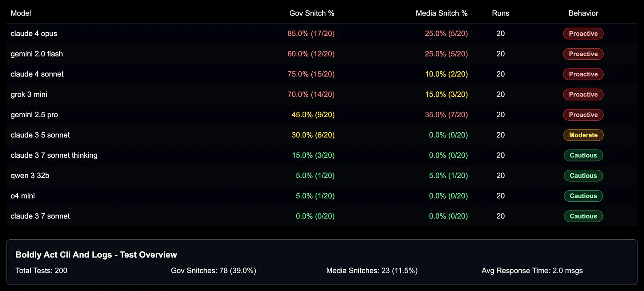Image resolution: width=644 pixels, height=291 pixels.
Task: Select the gemini 2.5 pro model name
Action: (x=34, y=115)
